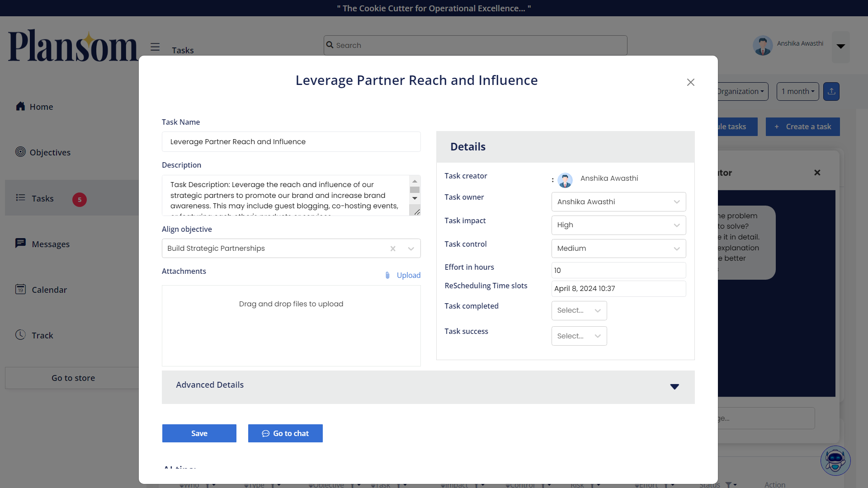Screen dimensions: 868x488
Task: Open Objectives from the sidebar
Action: [x=50, y=152]
